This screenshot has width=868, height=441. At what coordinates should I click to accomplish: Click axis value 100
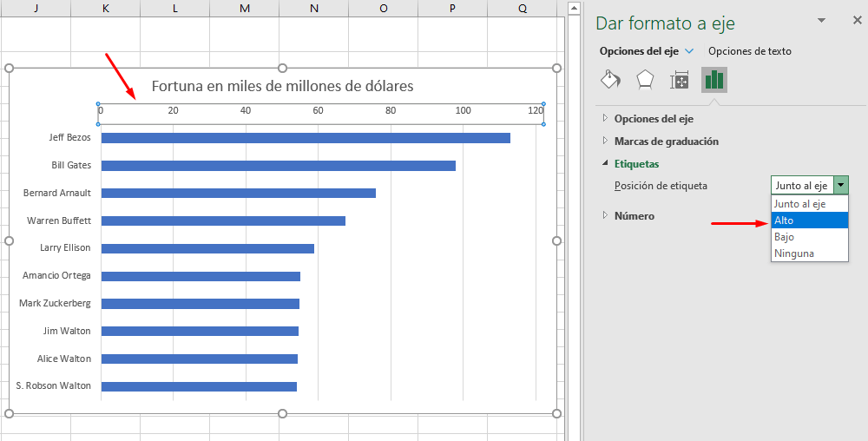click(463, 110)
